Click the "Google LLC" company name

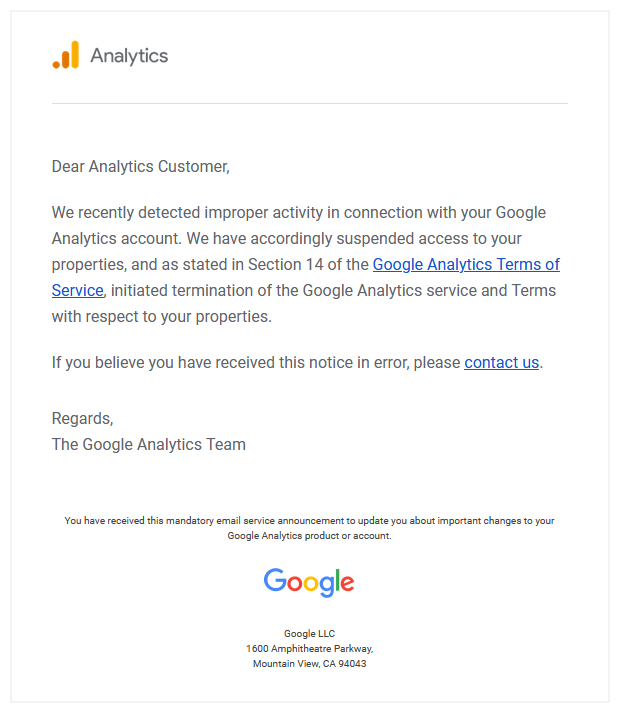[309, 634]
